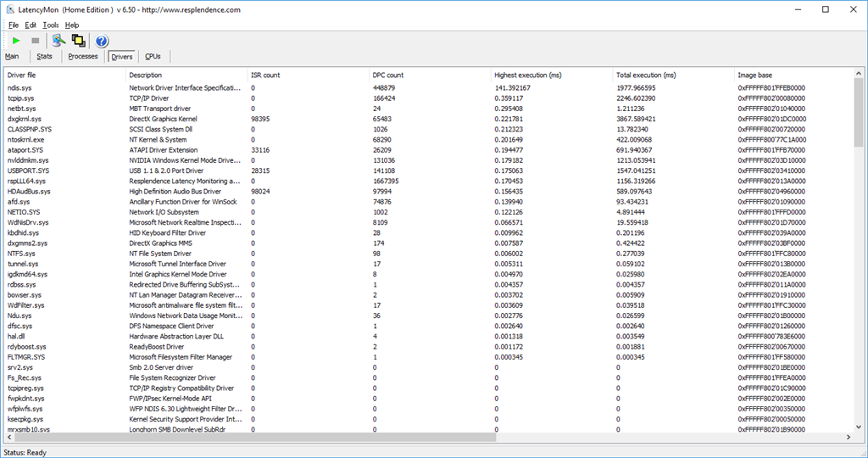The height and width of the screenshot is (458, 868).
Task: Select the ndis.sys driver row
Action: click(x=429, y=87)
